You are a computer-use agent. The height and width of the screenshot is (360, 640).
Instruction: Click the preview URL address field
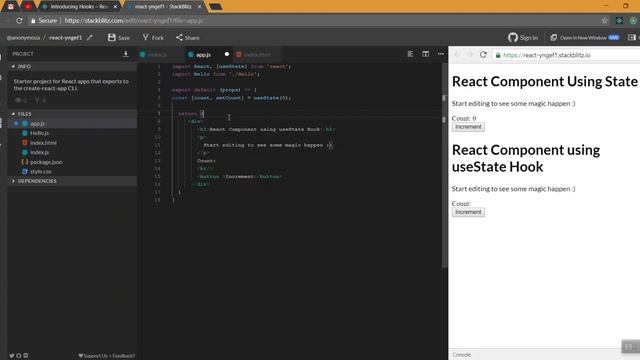click(x=566, y=55)
